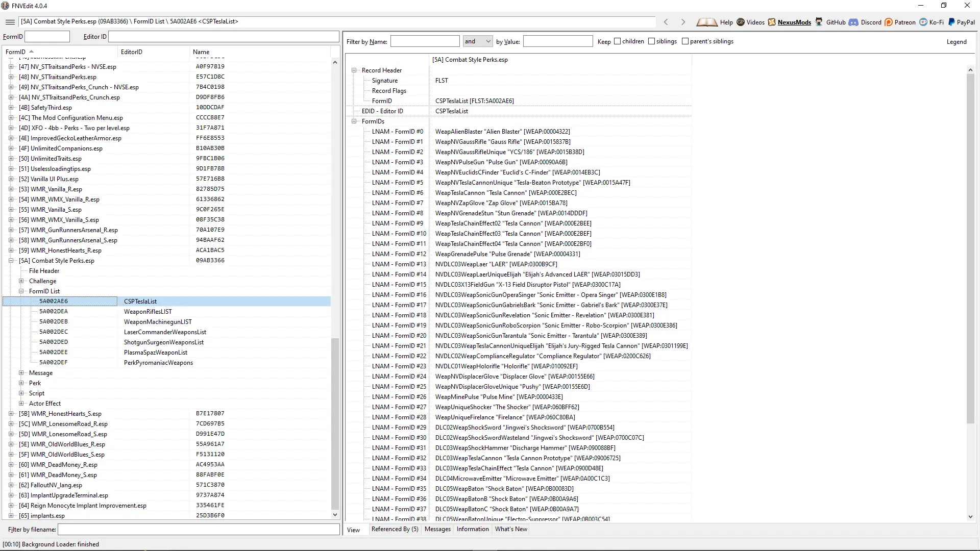Click the Signature FLST value
This screenshot has height=551, width=980.
pyautogui.click(x=442, y=81)
